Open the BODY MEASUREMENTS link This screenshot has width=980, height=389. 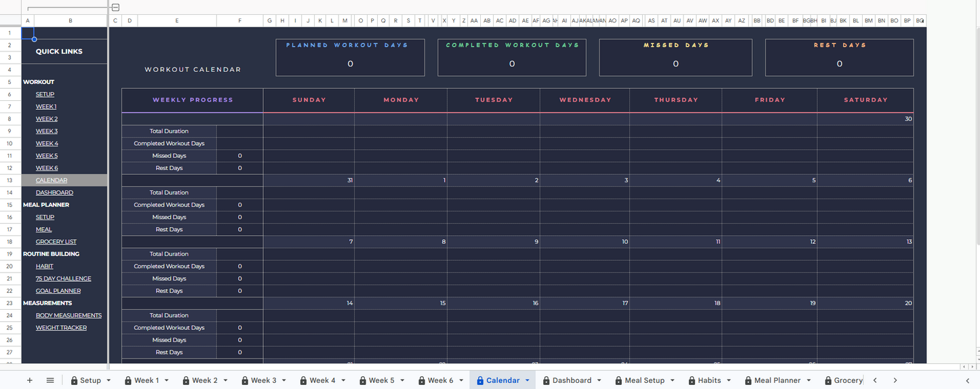click(x=68, y=315)
